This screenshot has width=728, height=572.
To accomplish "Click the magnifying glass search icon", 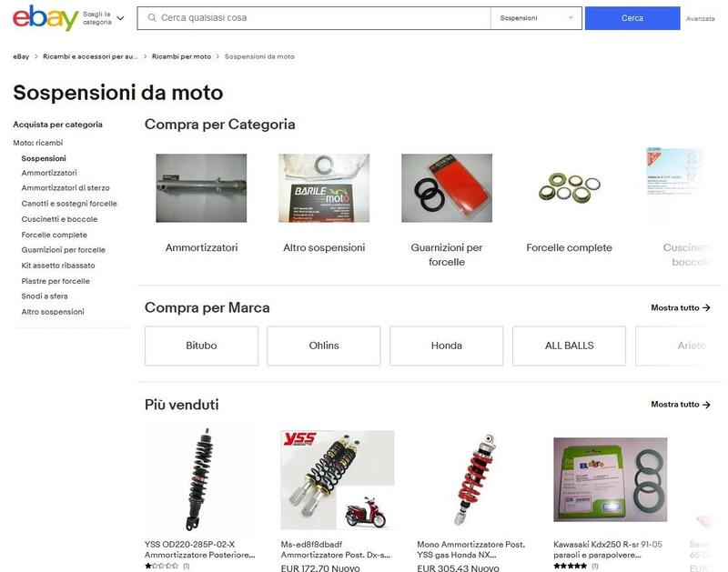I will point(152,17).
